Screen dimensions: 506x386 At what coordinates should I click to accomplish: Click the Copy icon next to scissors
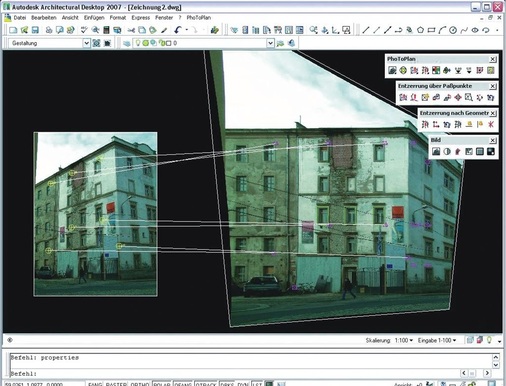(x=142, y=30)
